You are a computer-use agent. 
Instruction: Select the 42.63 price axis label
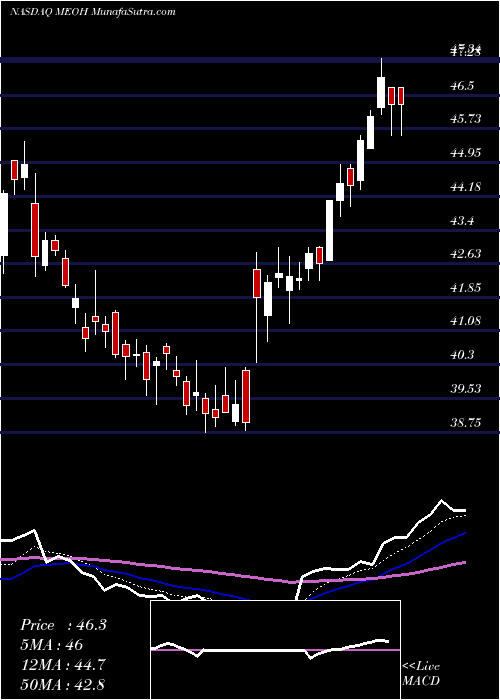coord(466,254)
